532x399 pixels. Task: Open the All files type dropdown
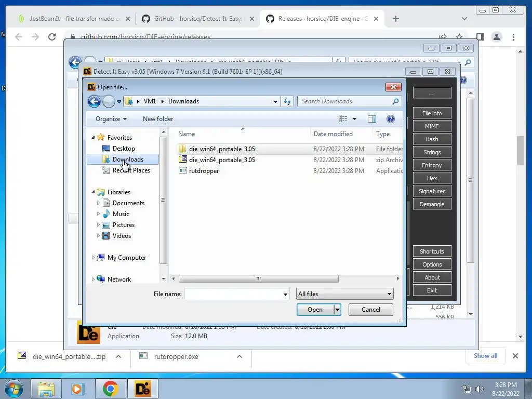345,294
